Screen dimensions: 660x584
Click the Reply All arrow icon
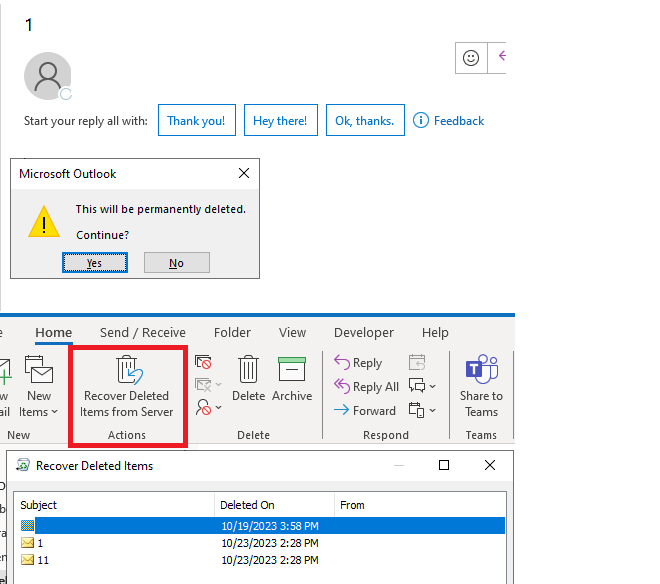341,386
